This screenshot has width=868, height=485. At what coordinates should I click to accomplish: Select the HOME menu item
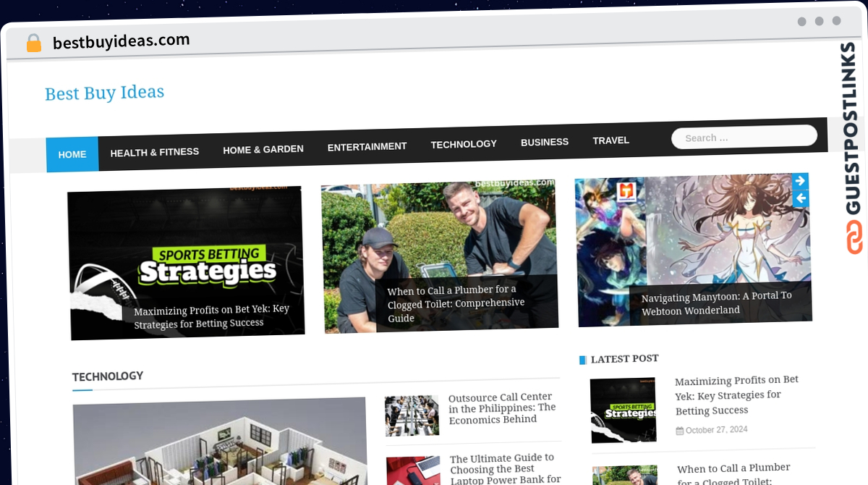click(x=72, y=154)
